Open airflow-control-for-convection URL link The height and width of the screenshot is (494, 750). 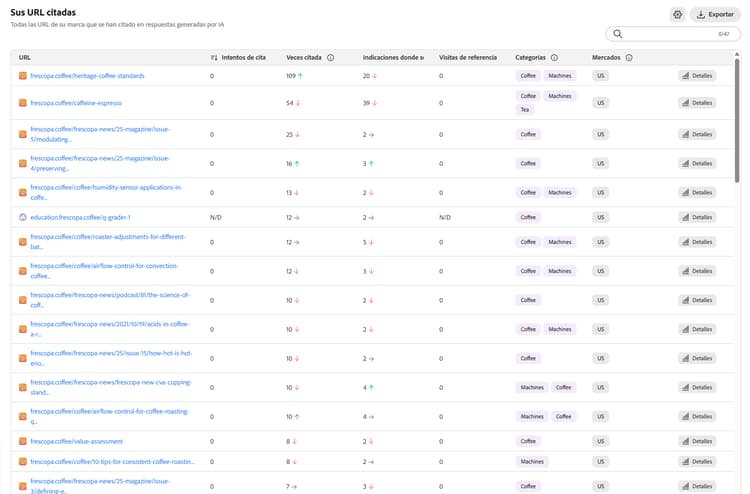coord(104,271)
